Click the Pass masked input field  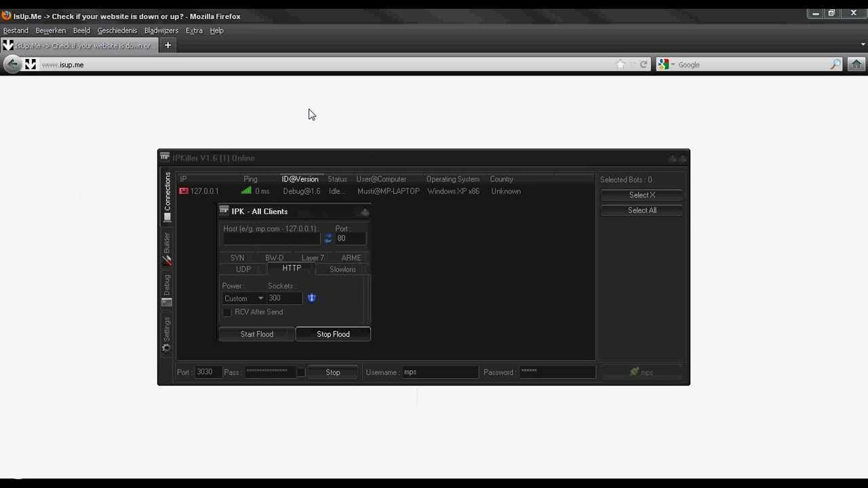click(x=270, y=372)
